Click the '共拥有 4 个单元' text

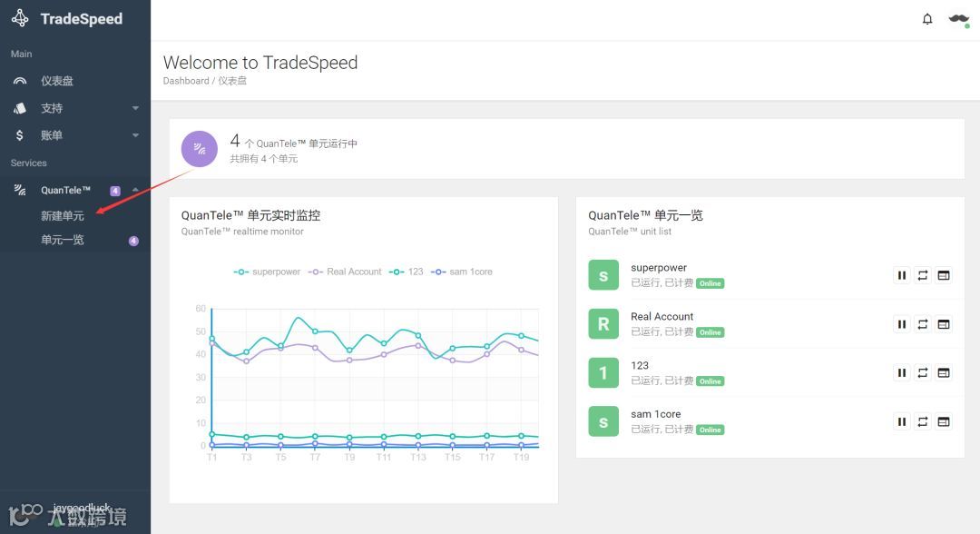click(264, 159)
